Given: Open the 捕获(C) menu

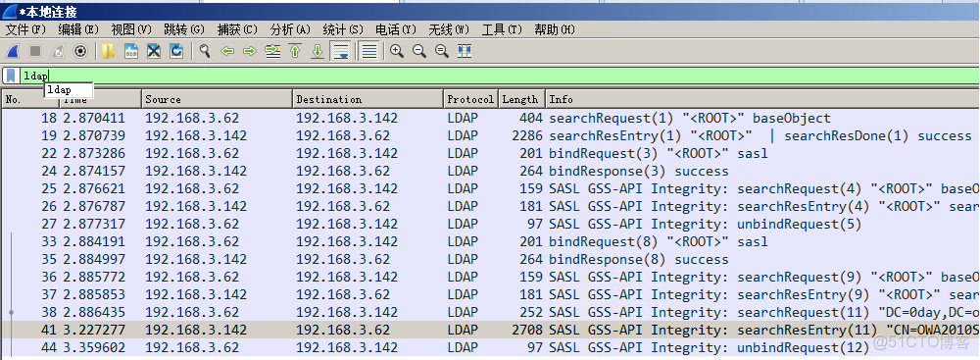Looking at the screenshot, I should [x=237, y=29].
